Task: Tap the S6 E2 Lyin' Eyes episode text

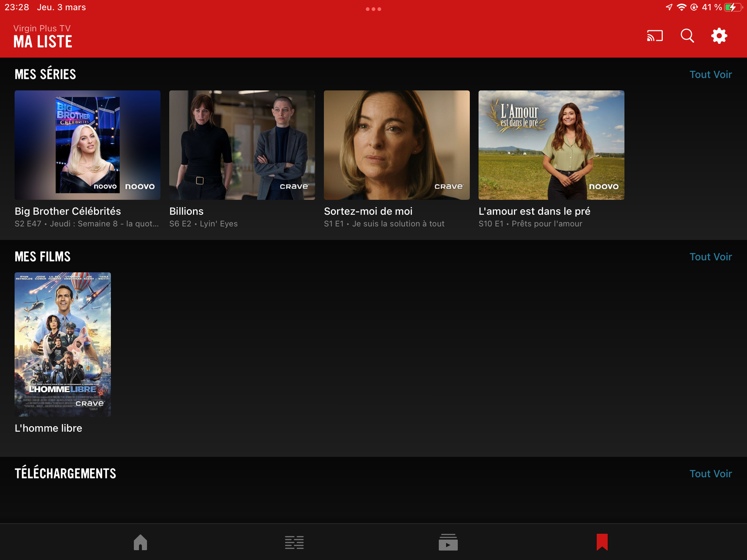Action: pos(204,224)
